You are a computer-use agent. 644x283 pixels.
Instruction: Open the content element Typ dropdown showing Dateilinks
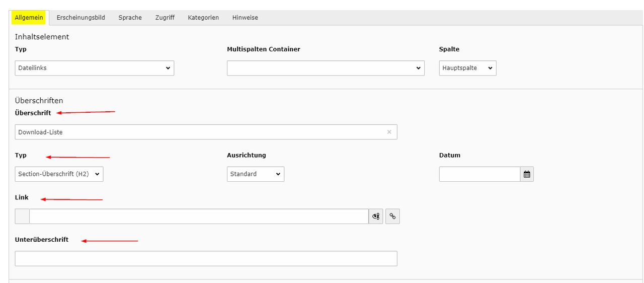95,68
